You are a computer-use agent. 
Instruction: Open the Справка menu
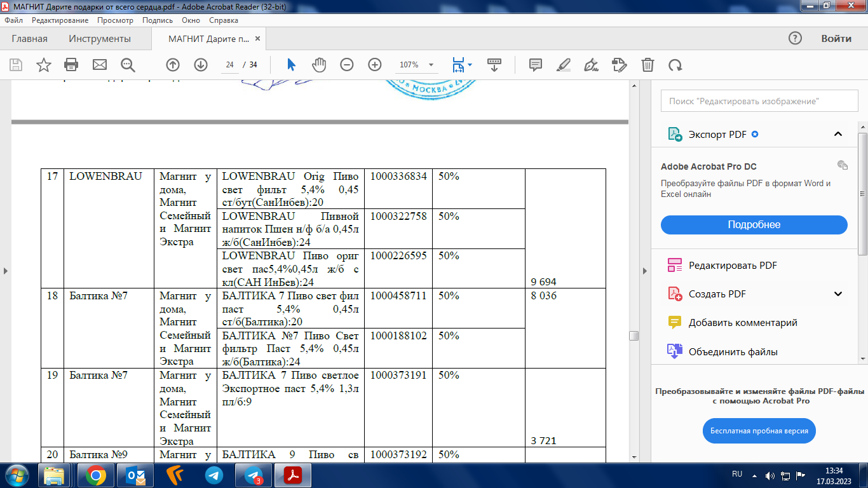click(224, 20)
